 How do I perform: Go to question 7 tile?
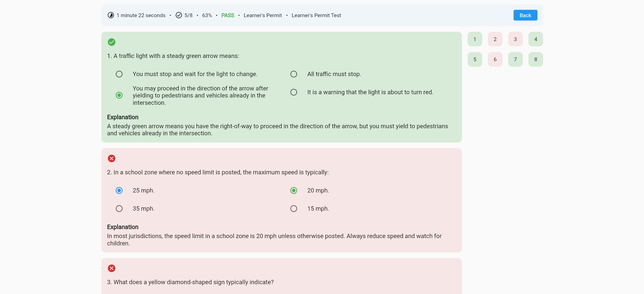pos(515,59)
